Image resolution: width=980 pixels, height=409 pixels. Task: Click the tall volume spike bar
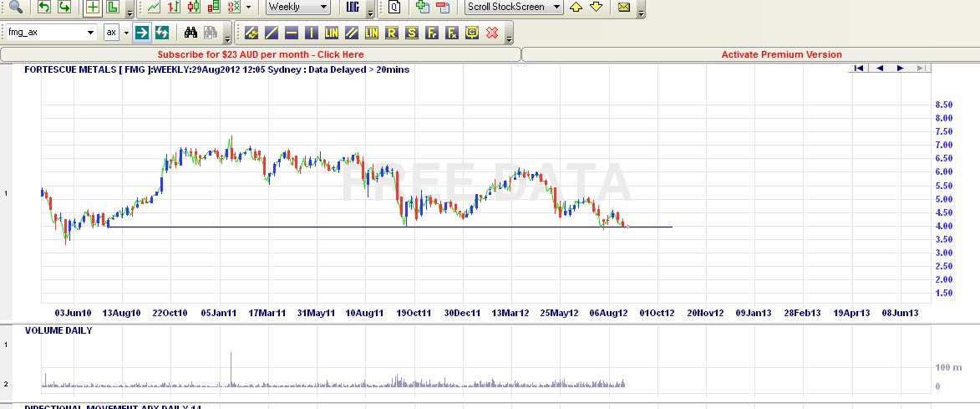(231, 370)
